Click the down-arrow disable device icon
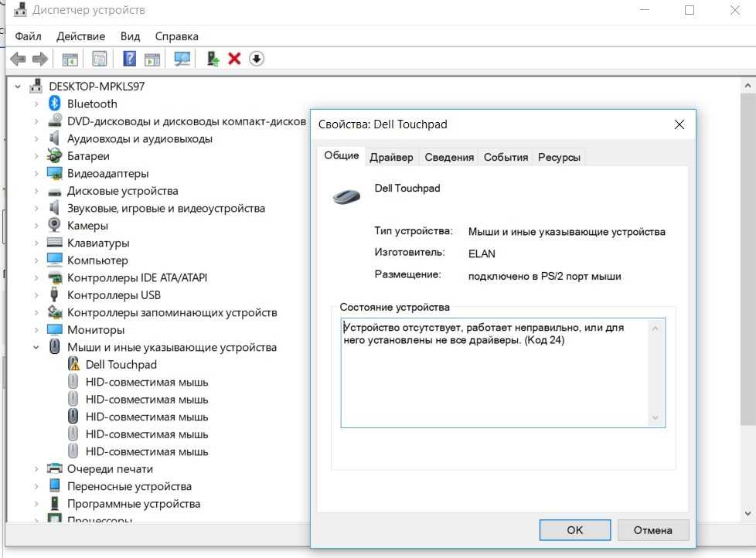 click(257, 59)
